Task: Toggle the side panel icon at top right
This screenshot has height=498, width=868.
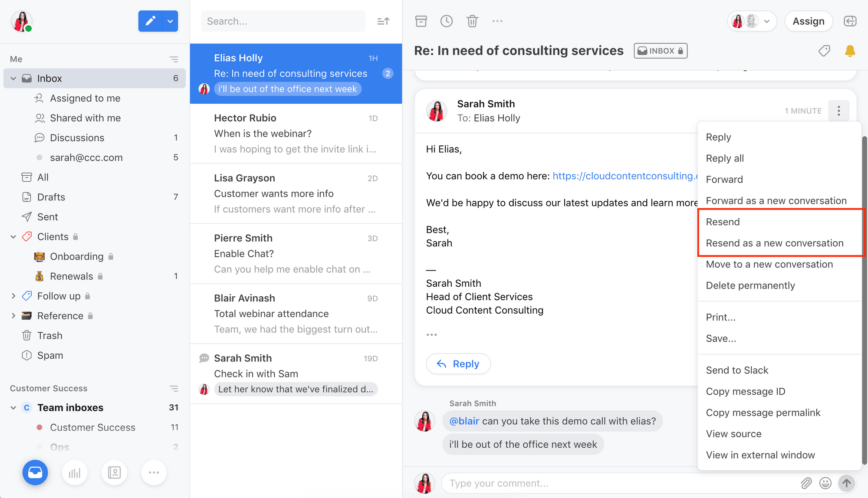Action: coord(850,21)
